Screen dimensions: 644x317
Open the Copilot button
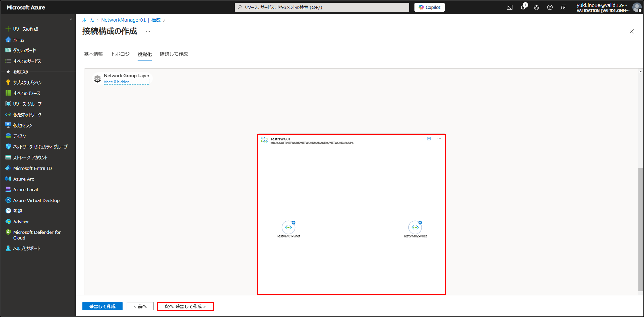tap(429, 7)
